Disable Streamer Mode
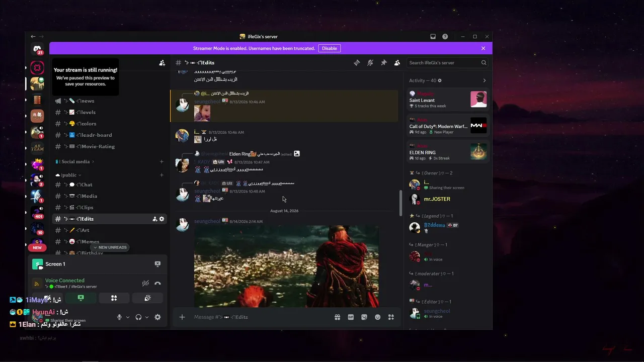The width and height of the screenshot is (644, 362). [330, 48]
